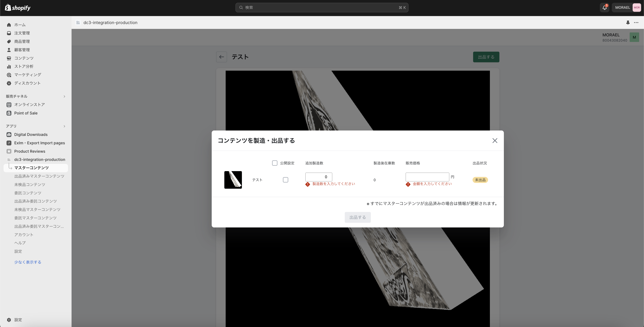Expand the アプリ section chevron
644x327 pixels.
coord(64,126)
